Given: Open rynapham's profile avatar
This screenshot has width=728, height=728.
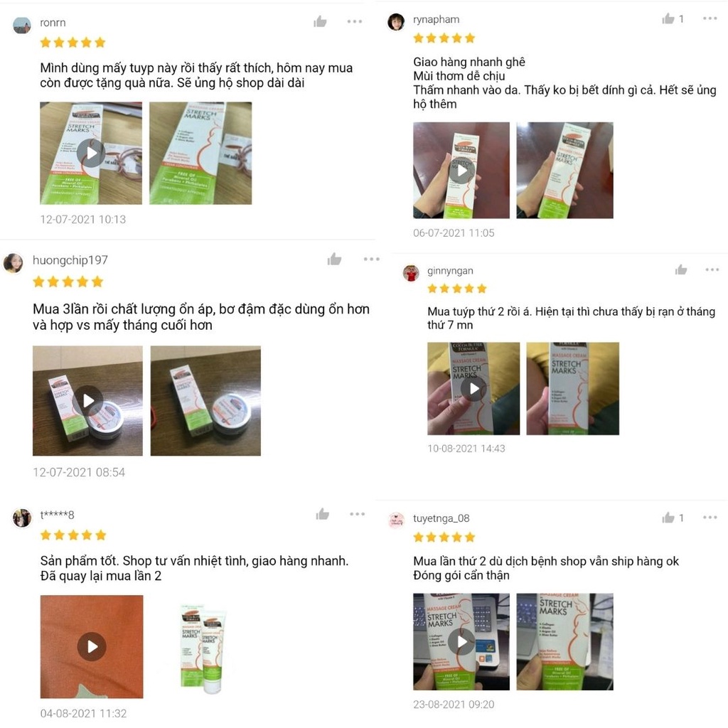Looking at the screenshot, I should pos(396,21).
